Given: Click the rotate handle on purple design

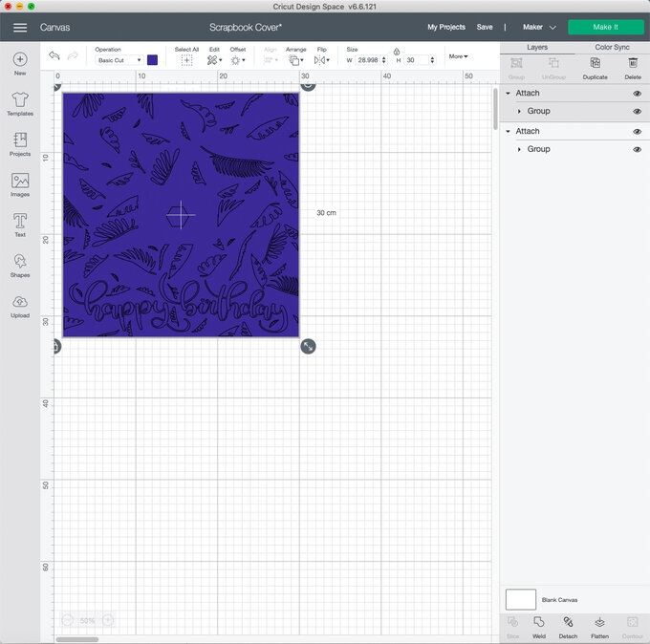Looking at the screenshot, I should pos(308,85).
